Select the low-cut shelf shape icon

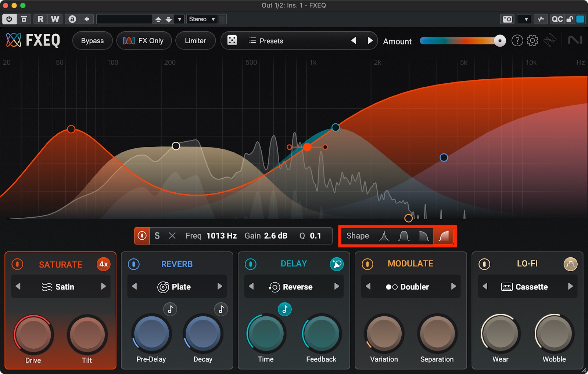click(x=444, y=236)
